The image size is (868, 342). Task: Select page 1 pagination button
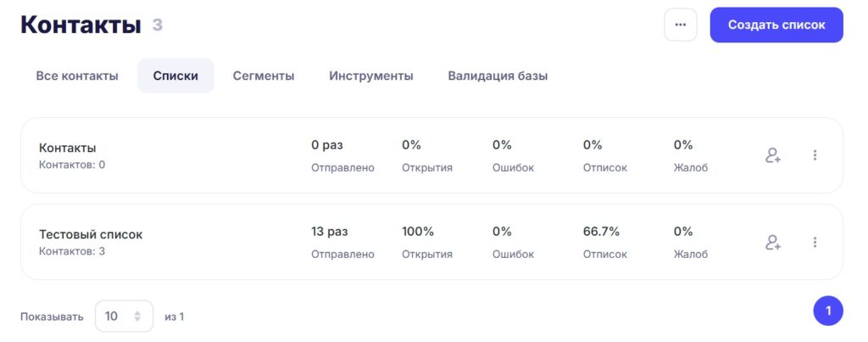(x=827, y=311)
